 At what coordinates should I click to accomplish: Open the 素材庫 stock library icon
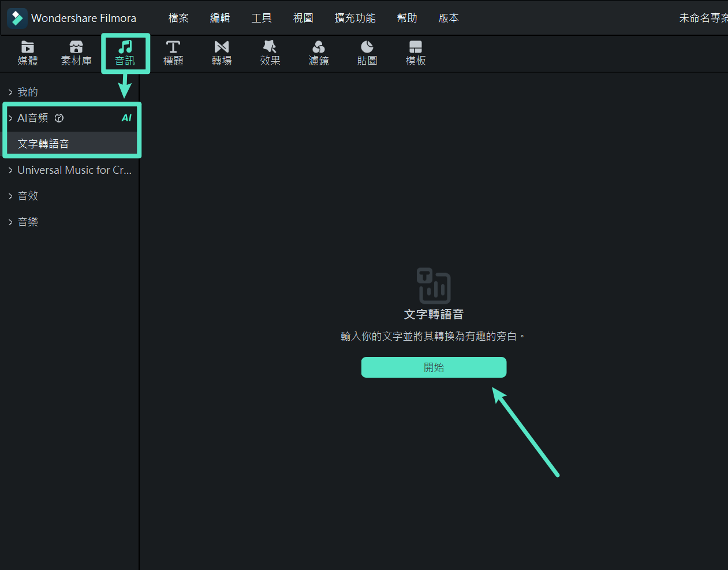pos(76,47)
